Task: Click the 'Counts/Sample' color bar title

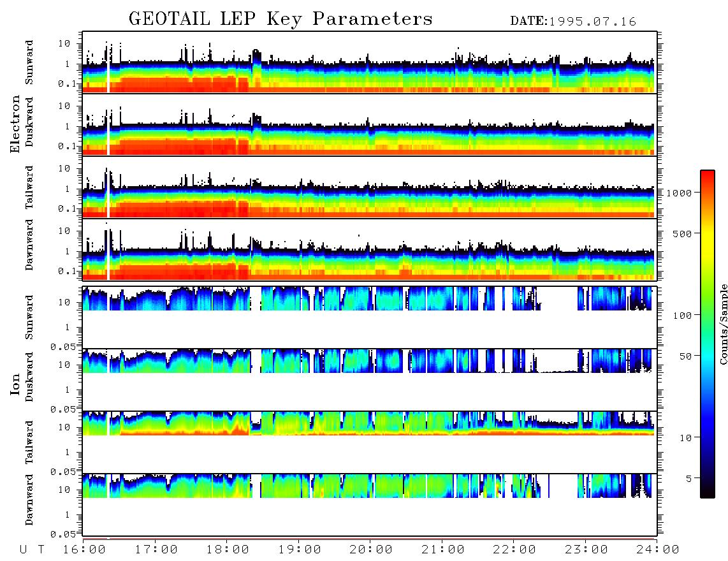Action: 723,324
